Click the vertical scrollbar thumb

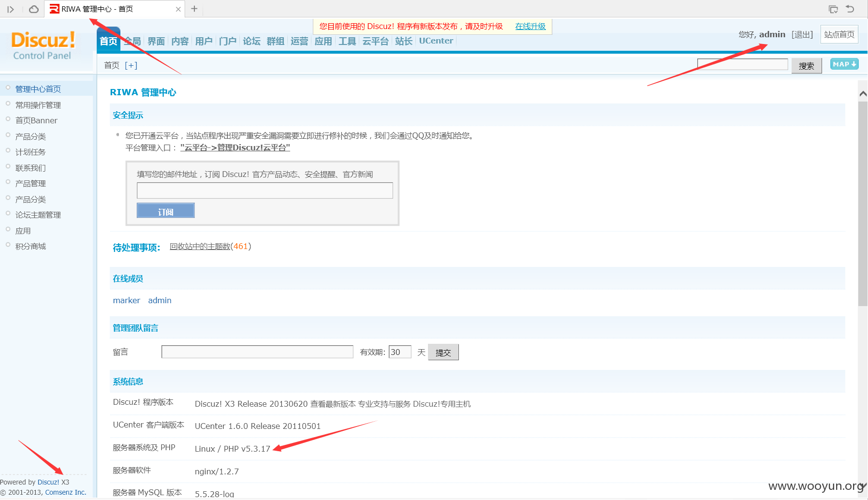coord(863,203)
